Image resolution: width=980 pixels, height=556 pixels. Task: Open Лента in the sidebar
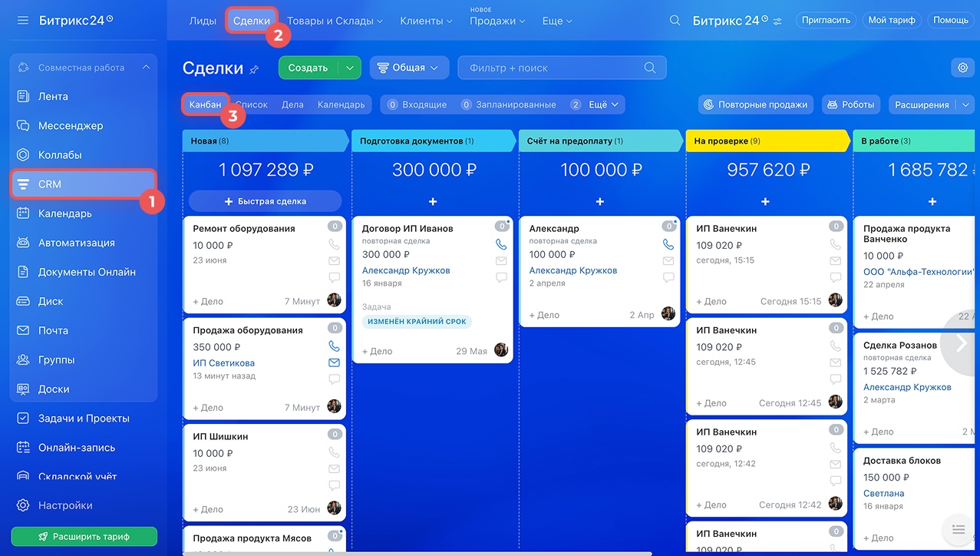click(53, 97)
